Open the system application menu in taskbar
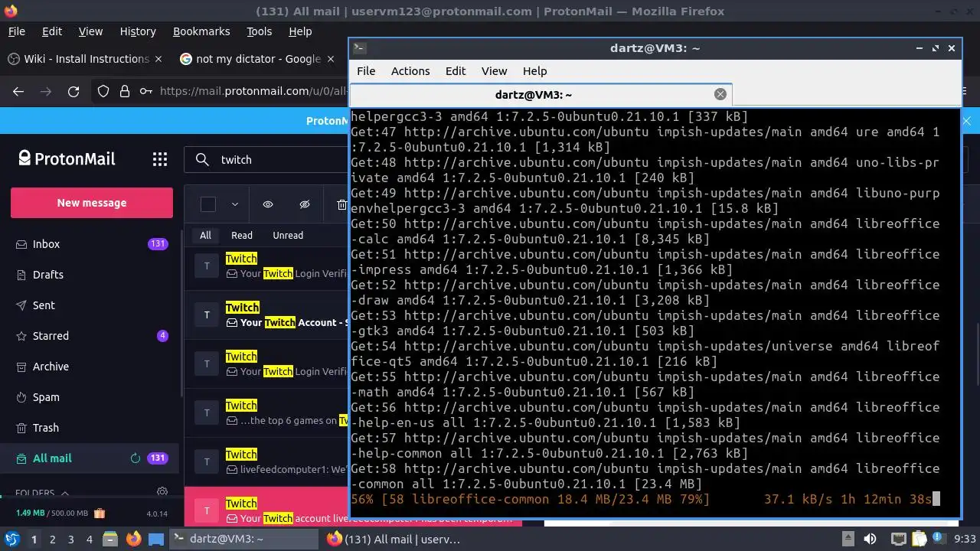 [12, 539]
